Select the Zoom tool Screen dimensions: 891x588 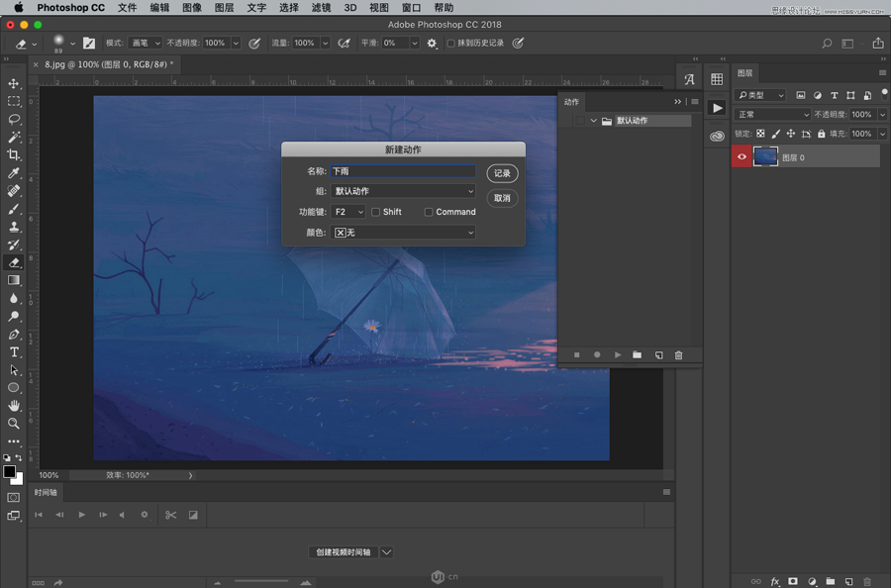[14, 424]
